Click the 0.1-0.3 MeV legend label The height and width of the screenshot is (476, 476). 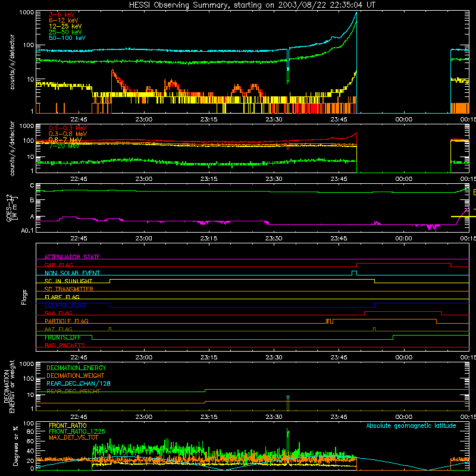(x=68, y=128)
